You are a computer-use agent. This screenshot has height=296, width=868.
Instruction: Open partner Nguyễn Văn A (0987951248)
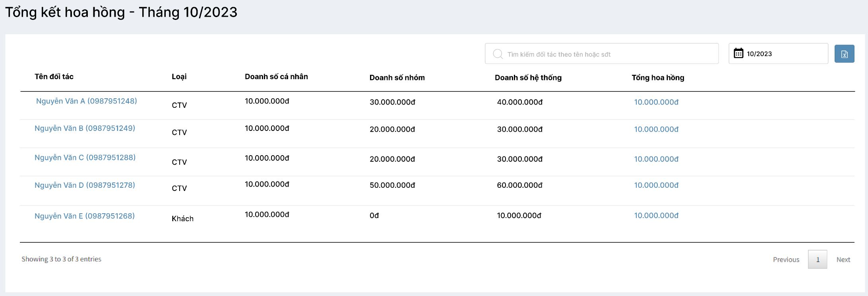pyautogui.click(x=86, y=101)
